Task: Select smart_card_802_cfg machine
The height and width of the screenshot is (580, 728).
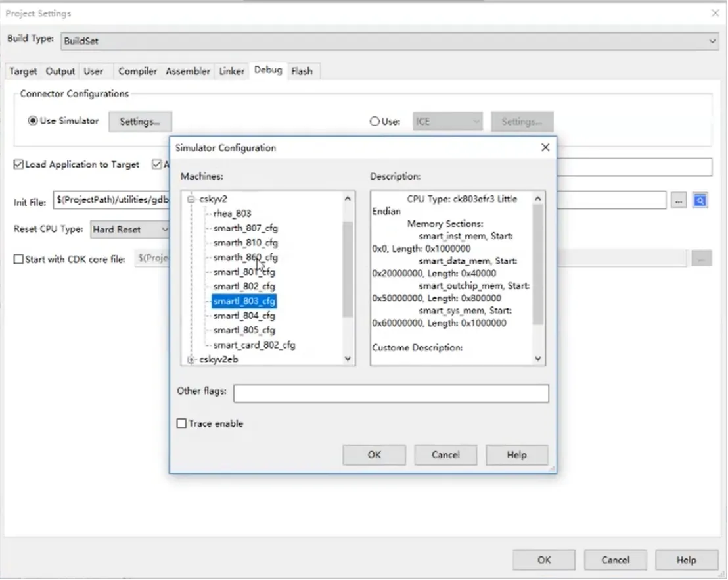Action: click(x=254, y=345)
